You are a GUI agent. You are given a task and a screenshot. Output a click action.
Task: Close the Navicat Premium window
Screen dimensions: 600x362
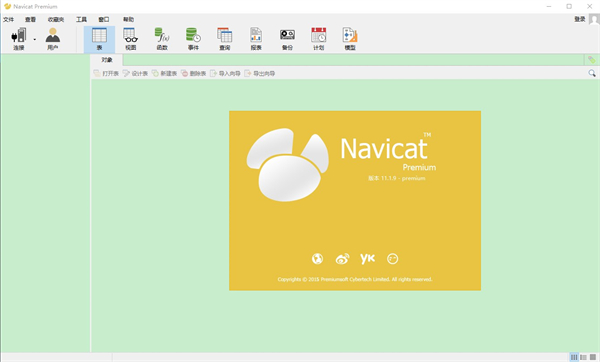[x=590, y=7]
